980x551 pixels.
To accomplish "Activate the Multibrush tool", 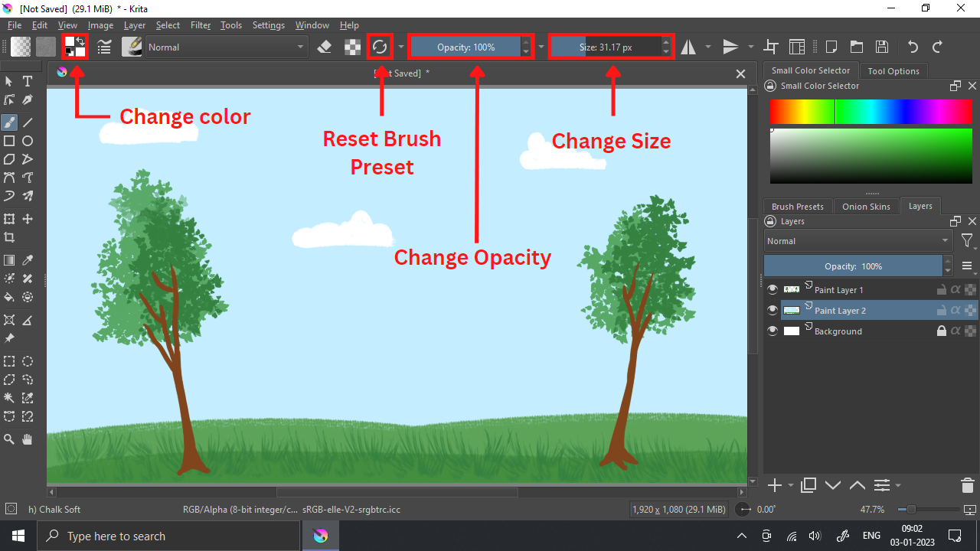I will [x=28, y=196].
